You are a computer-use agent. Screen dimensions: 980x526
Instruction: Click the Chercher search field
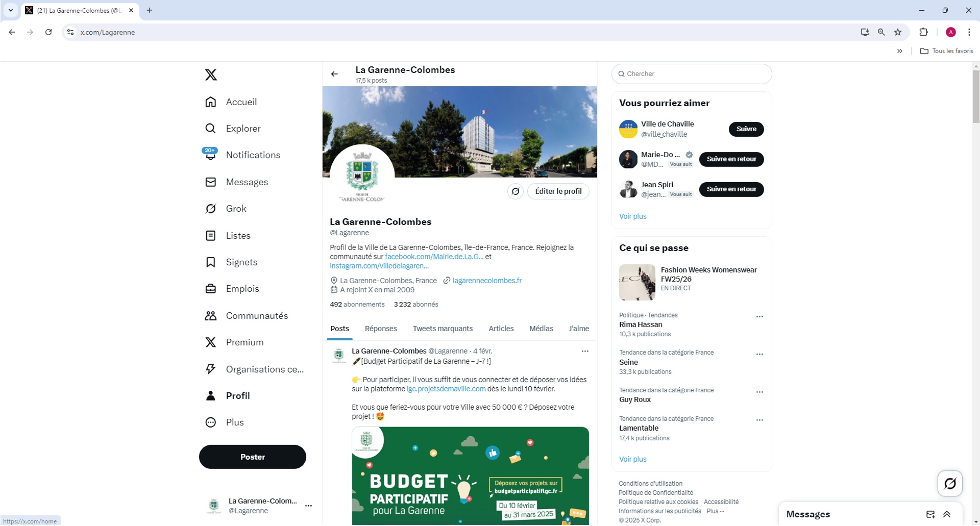pyautogui.click(x=692, y=74)
